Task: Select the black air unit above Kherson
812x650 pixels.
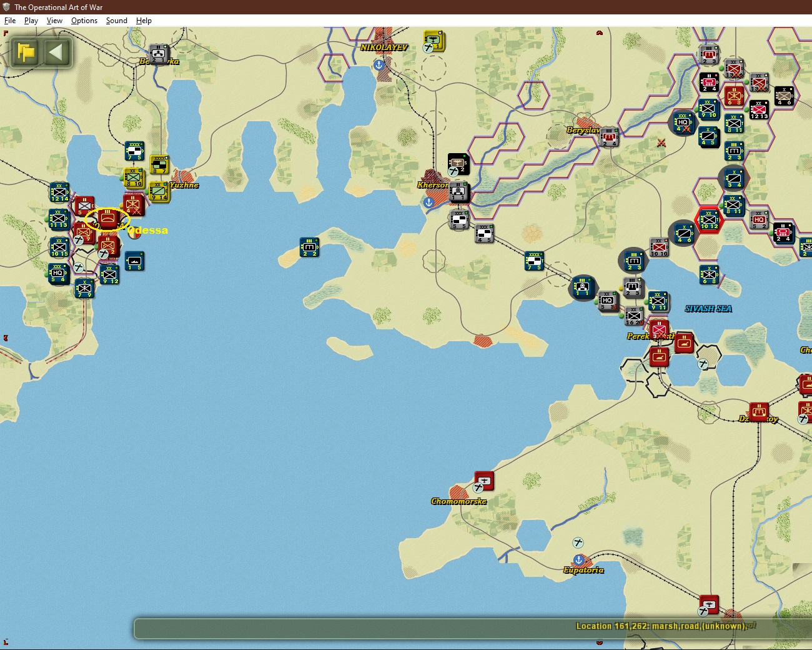Action: pos(458,164)
